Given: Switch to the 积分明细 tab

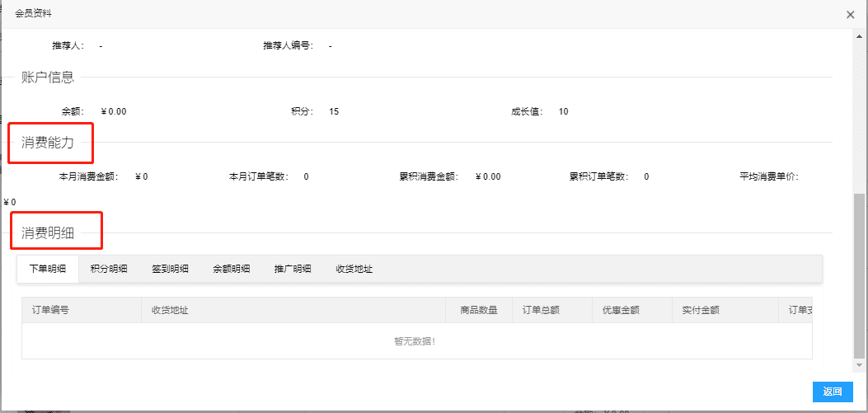Looking at the screenshot, I should [109, 269].
